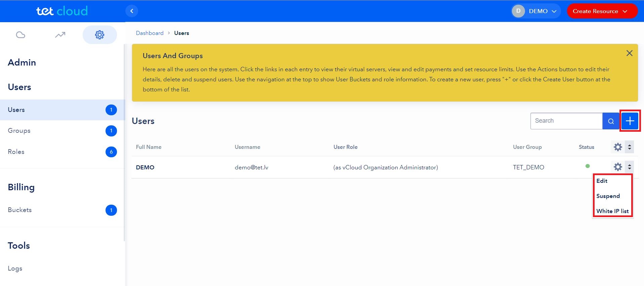Click the TET_DEMO user group
Screen dimensions: 644x286
click(x=528, y=167)
